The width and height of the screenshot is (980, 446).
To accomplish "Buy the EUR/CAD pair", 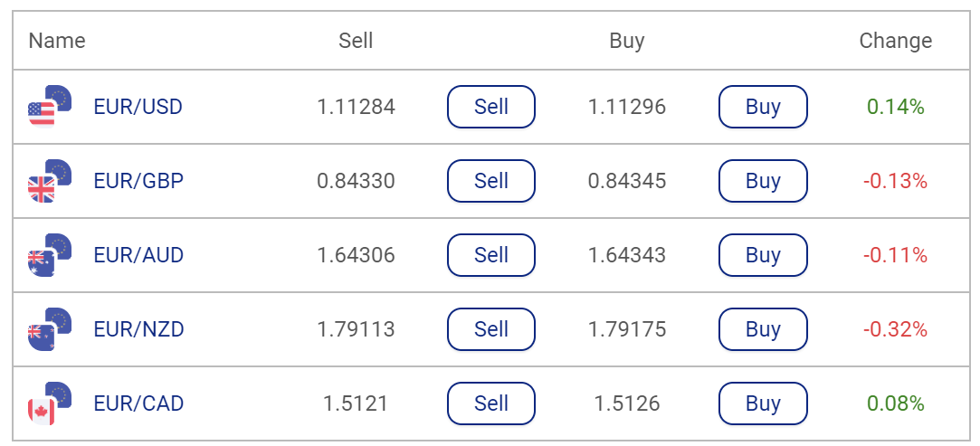I will coord(763,403).
